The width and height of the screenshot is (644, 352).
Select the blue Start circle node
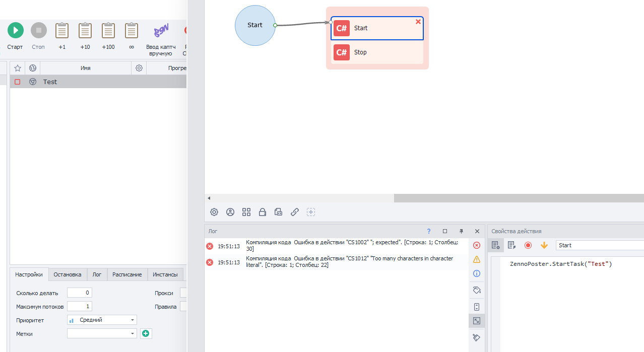coord(255,25)
